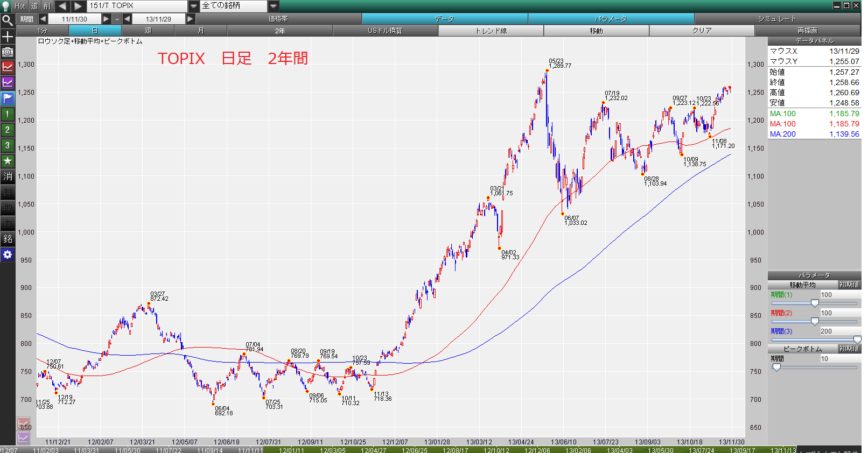Click the faded red chart icon at bottom-left
The width and height of the screenshot is (868, 453).
(x=23, y=424)
